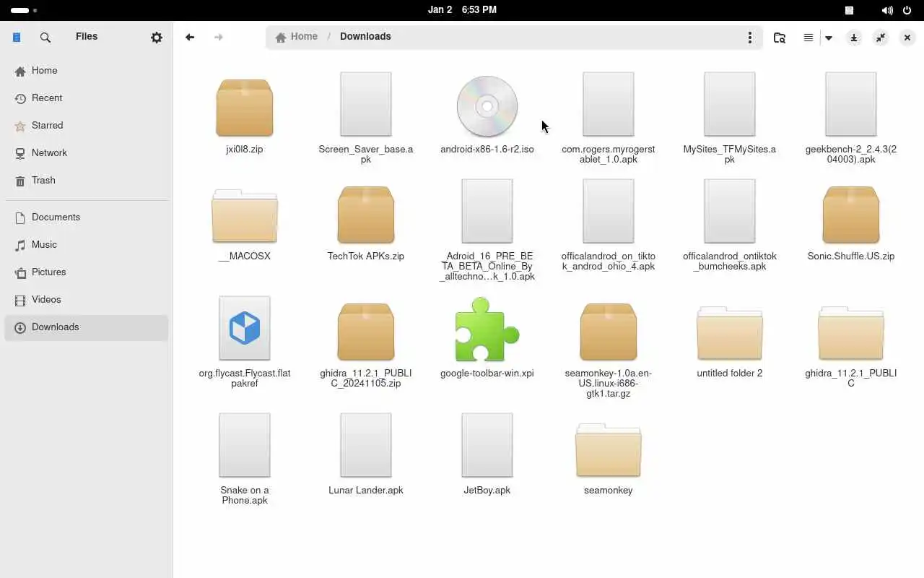
Task: Open Starred in sidebar
Action: 87,126
